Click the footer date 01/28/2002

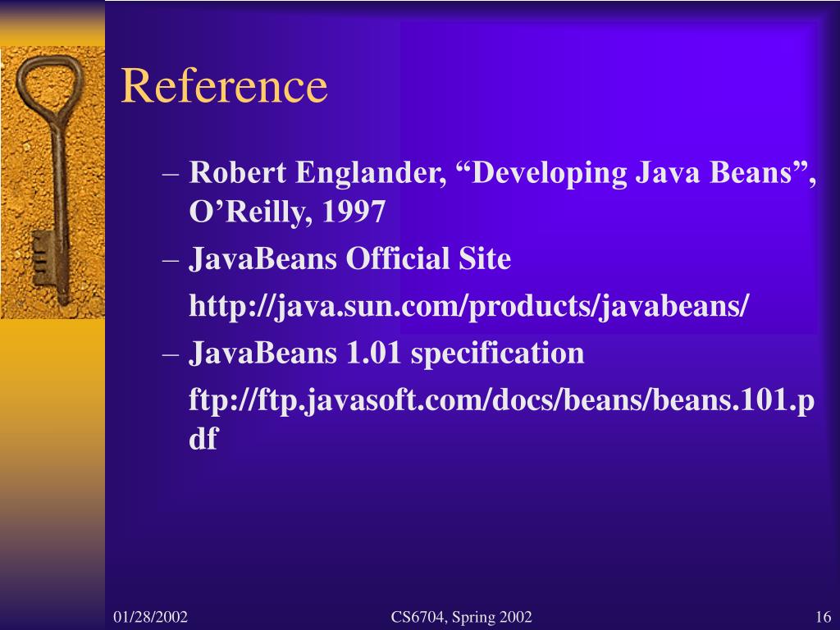[x=151, y=617]
